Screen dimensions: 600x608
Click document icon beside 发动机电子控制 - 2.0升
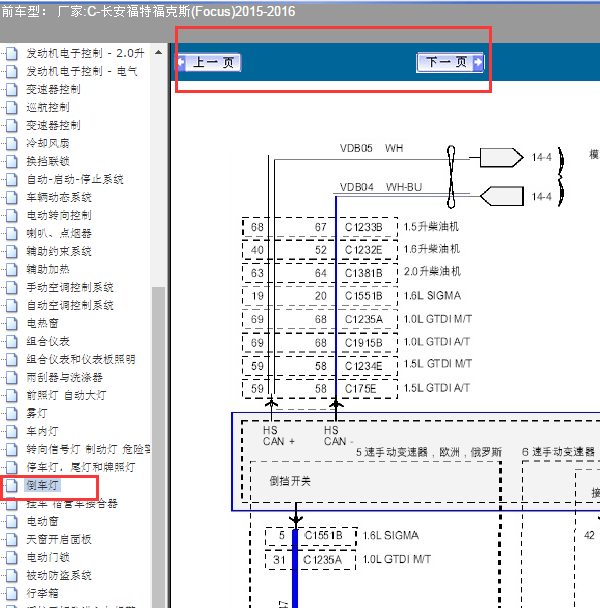click(x=12, y=54)
